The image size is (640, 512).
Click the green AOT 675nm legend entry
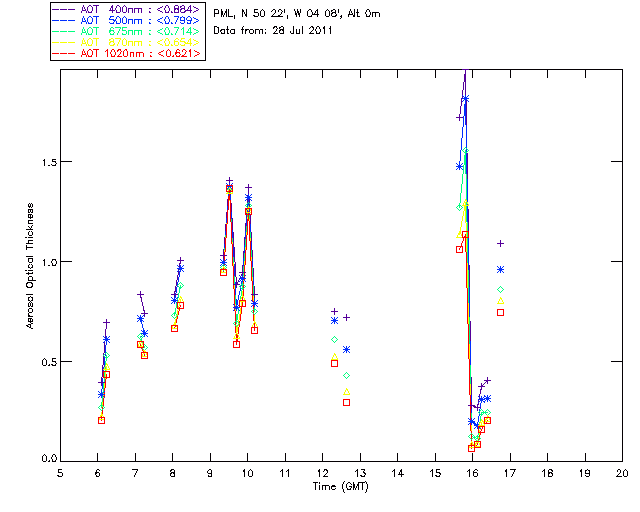pyautogui.click(x=128, y=32)
